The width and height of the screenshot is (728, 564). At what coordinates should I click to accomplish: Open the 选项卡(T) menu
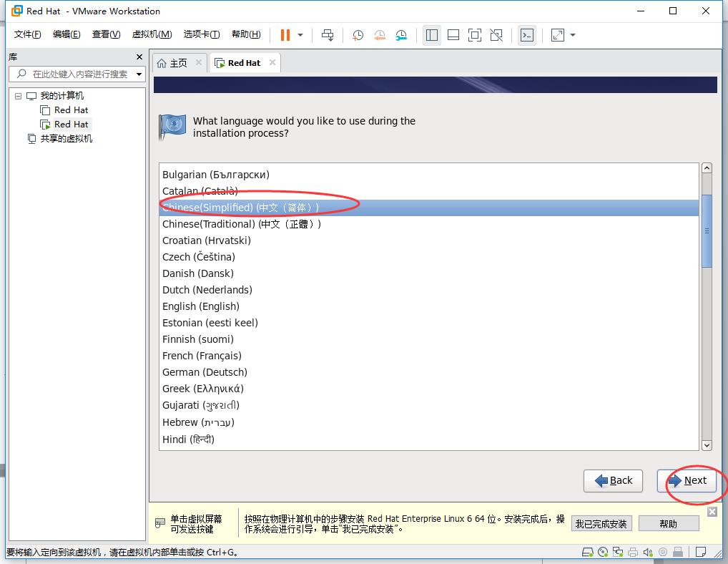pos(202,34)
